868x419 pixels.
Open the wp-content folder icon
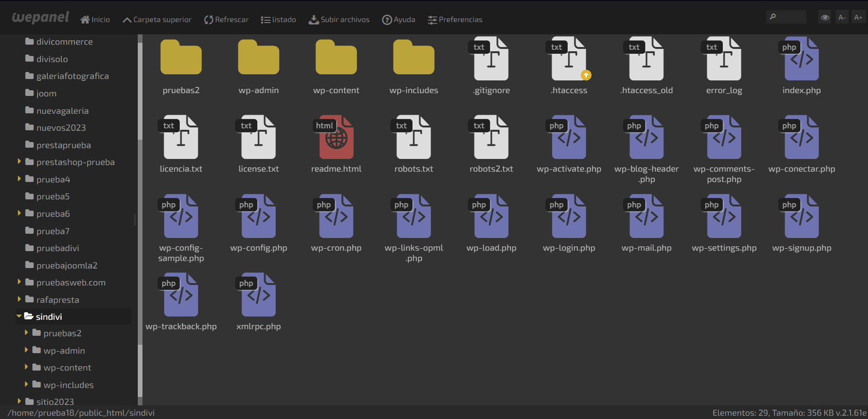tap(336, 58)
